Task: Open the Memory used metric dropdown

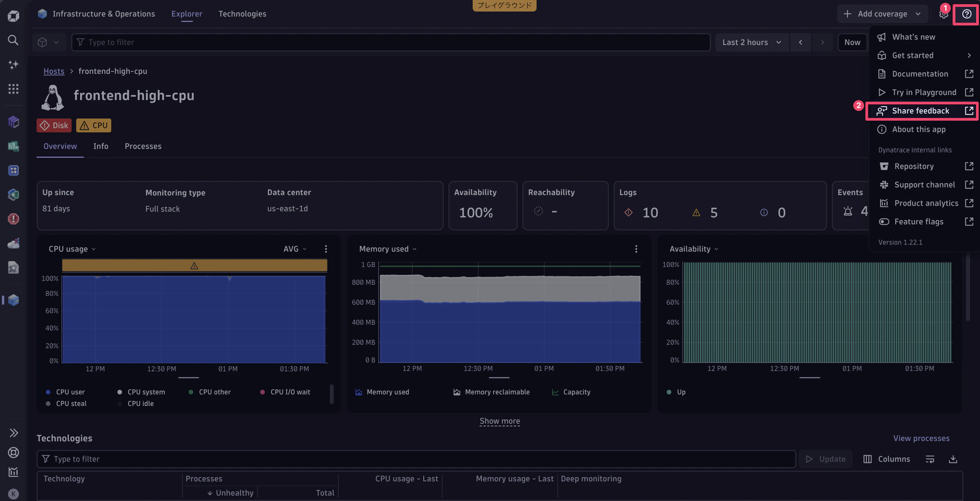Action: pyautogui.click(x=388, y=249)
